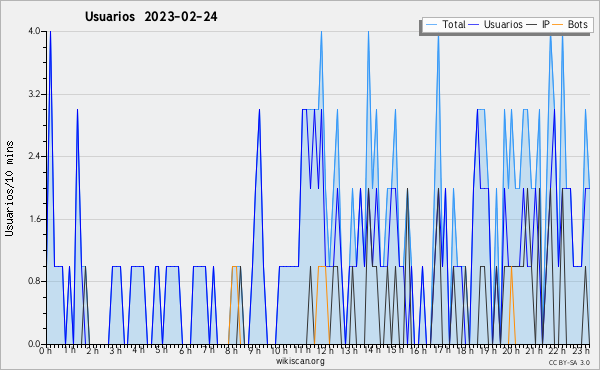
Task: Click the 'wikiscan.org' label below the chart
Action: click(300, 361)
